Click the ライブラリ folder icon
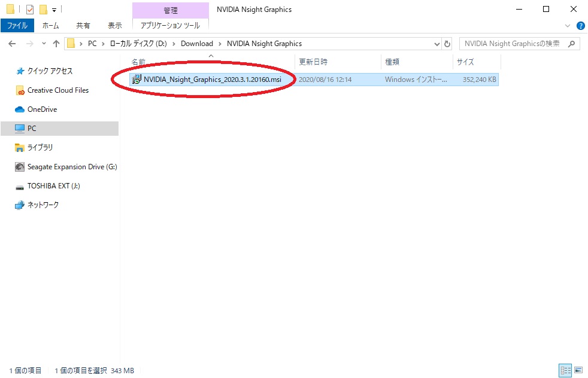This screenshot has height=378, width=588. 20,148
